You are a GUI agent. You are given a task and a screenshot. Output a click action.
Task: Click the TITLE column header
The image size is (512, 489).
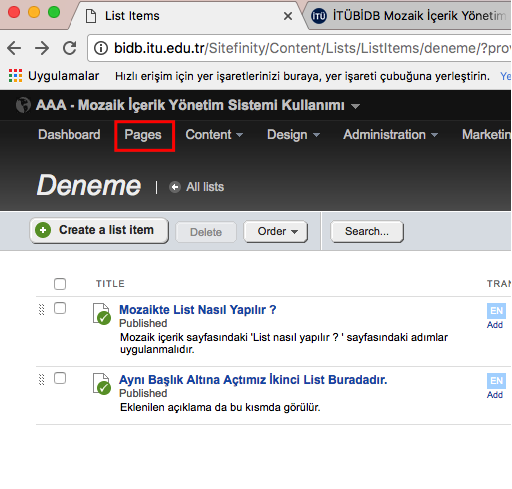coord(110,284)
